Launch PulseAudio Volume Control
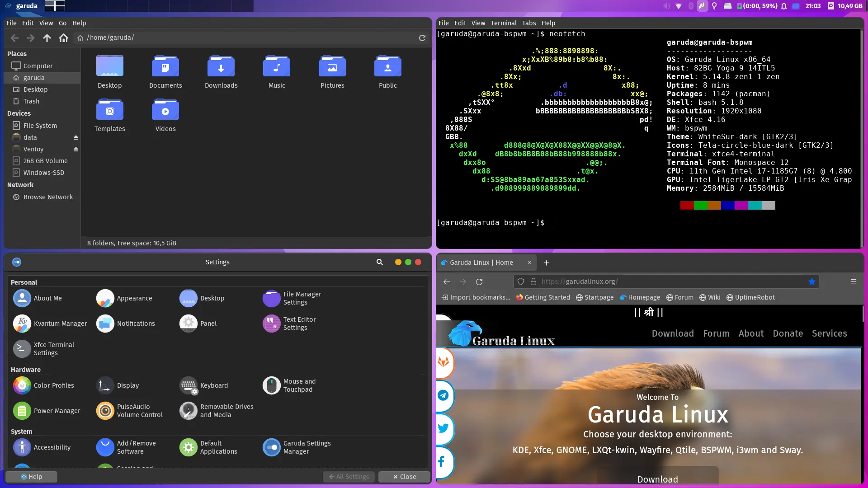 coord(130,411)
